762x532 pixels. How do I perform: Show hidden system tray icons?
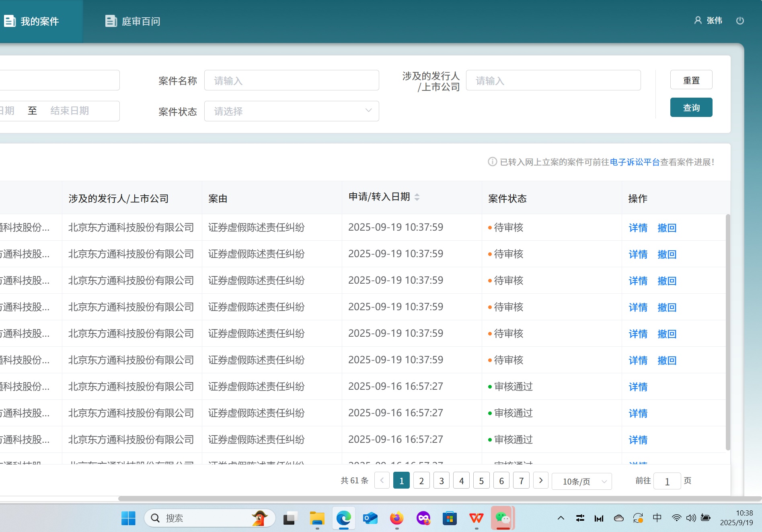tap(561, 518)
